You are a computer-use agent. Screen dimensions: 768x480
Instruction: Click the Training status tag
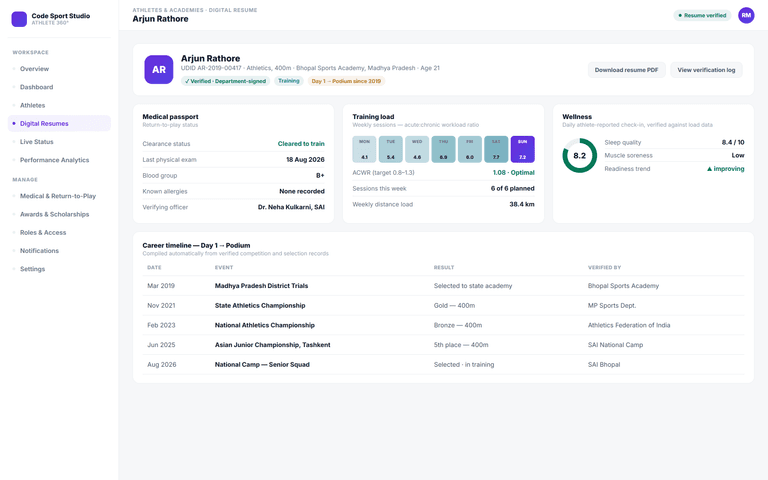pos(288,81)
